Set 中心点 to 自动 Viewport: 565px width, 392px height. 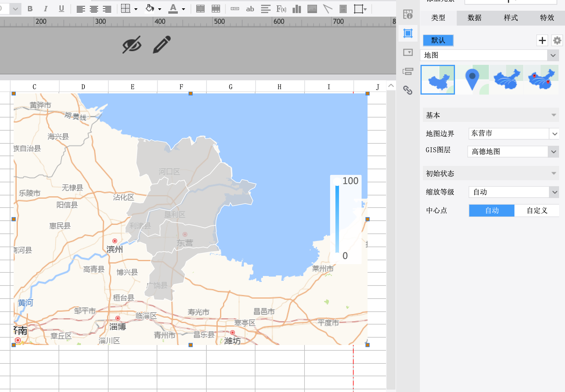click(x=492, y=211)
